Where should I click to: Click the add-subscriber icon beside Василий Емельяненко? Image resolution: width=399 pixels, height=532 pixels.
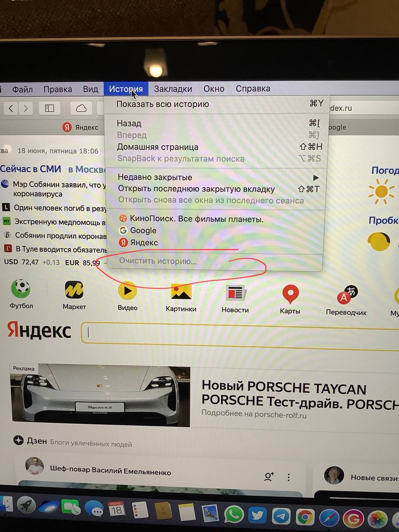point(269,476)
